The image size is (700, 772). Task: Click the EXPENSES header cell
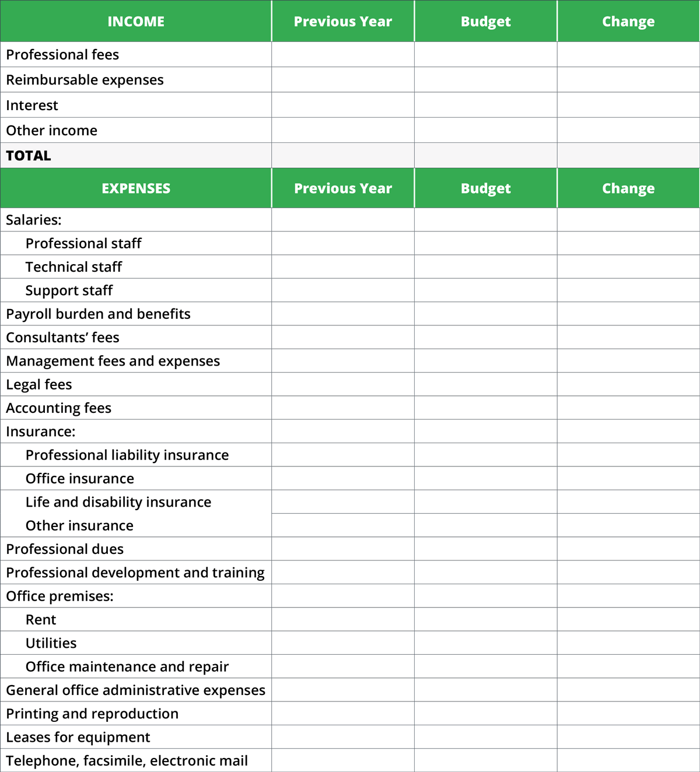136,188
